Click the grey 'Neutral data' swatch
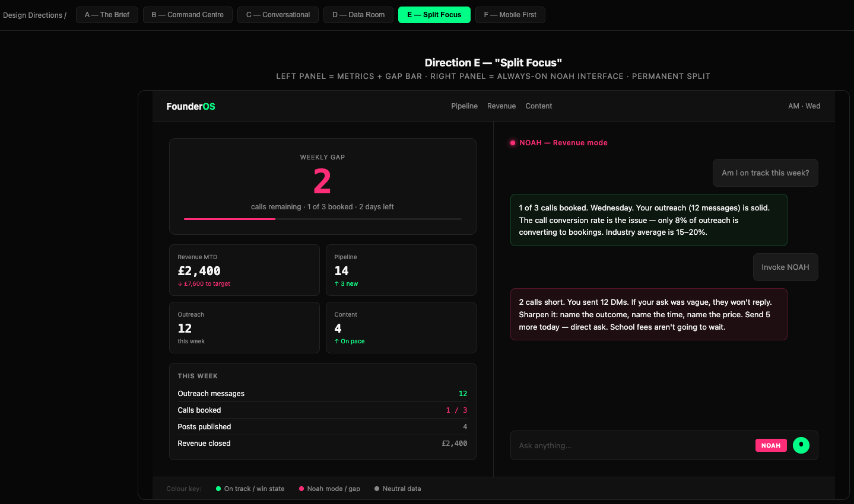This screenshot has width=854, height=504. click(x=377, y=489)
